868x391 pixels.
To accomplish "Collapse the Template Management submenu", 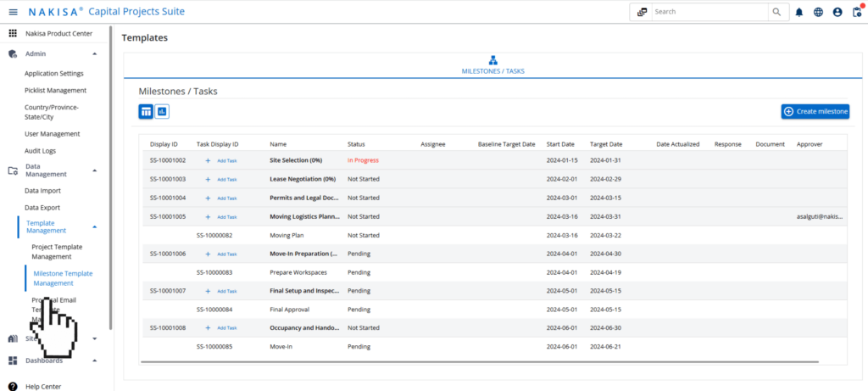I will pyautogui.click(x=94, y=227).
